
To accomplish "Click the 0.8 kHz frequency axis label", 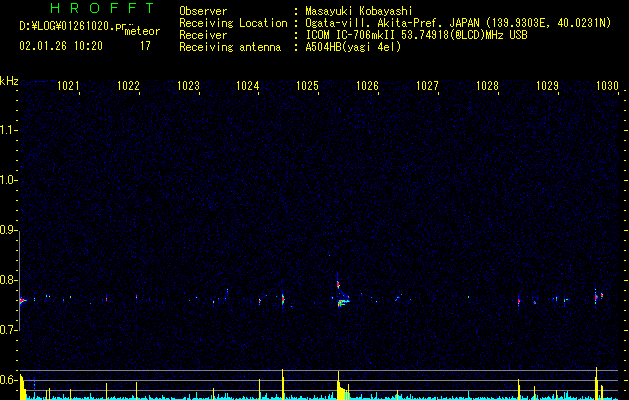I will click(7, 280).
